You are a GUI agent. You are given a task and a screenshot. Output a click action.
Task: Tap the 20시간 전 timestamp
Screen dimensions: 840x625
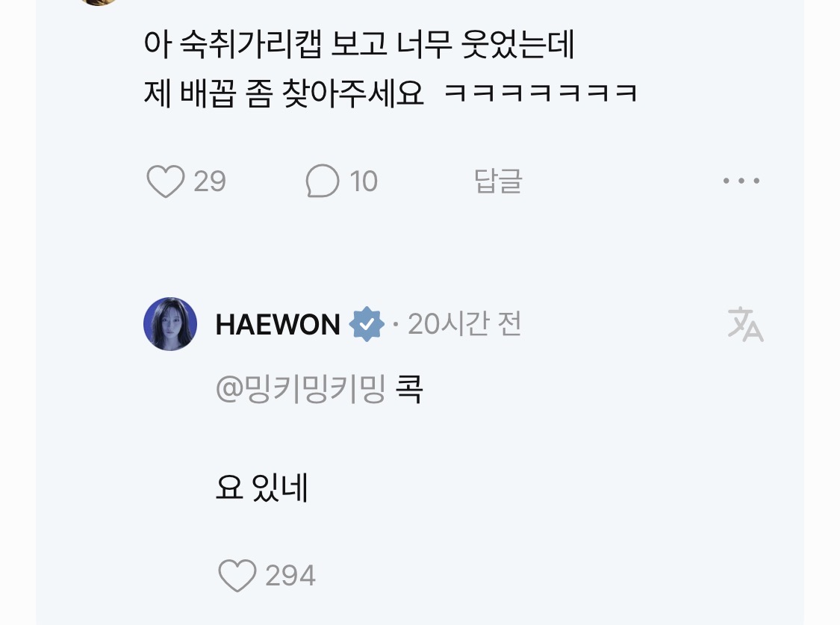click(464, 324)
